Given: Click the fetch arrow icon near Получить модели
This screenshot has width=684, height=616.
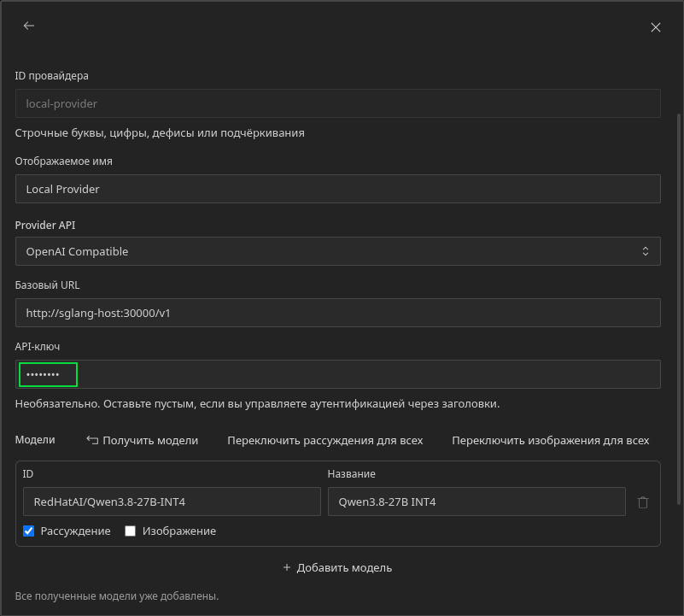Looking at the screenshot, I should (92, 440).
